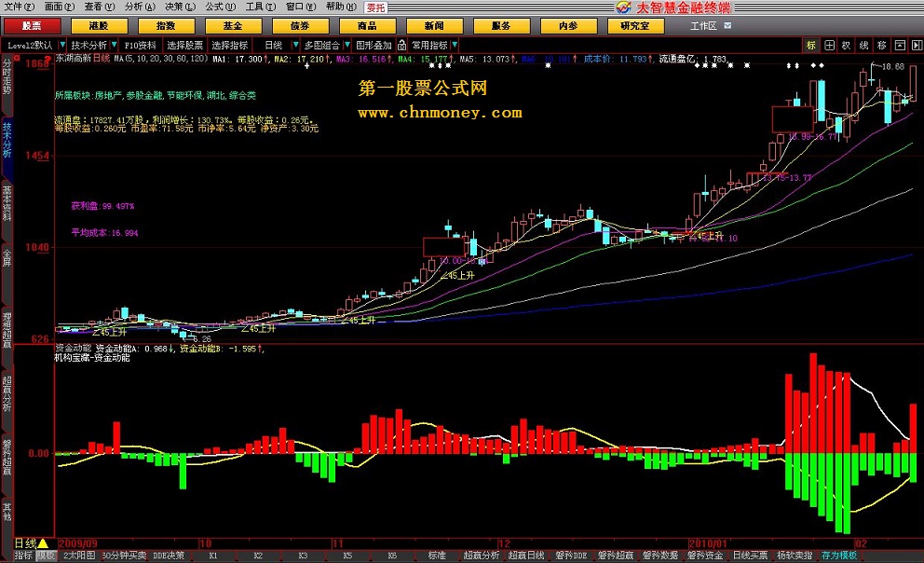This screenshot has width=924, height=563.
Task: Select the 日线买票 bottom tab
Action: (750, 556)
